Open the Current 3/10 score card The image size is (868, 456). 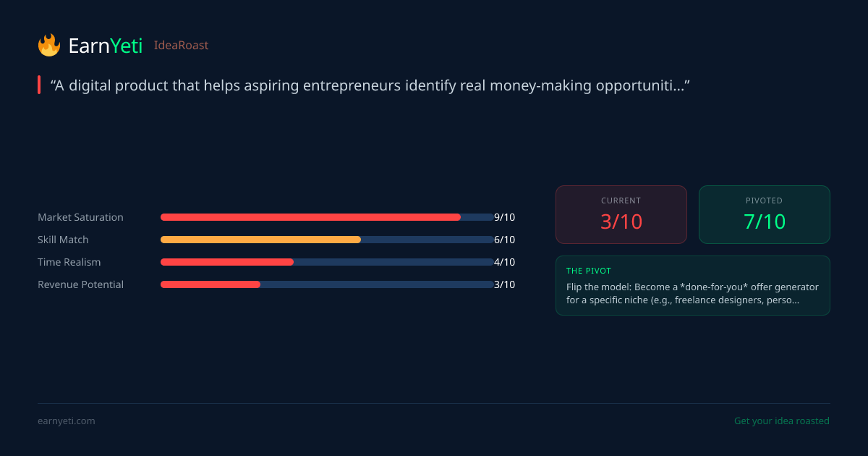point(621,214)
